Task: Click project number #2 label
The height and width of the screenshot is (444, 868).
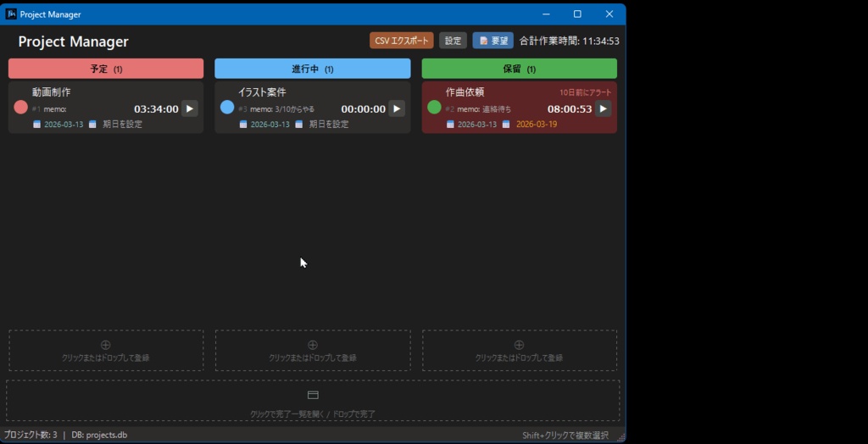Action: (450, 109)
